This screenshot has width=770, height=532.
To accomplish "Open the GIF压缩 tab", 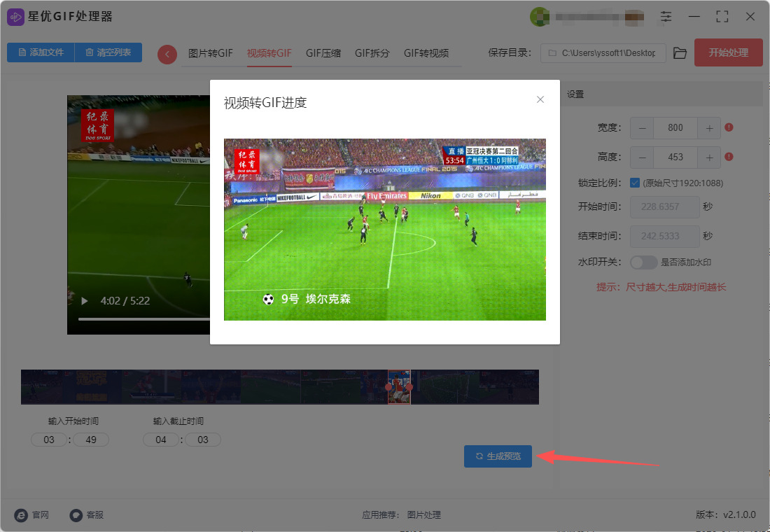I will (323, 53).
